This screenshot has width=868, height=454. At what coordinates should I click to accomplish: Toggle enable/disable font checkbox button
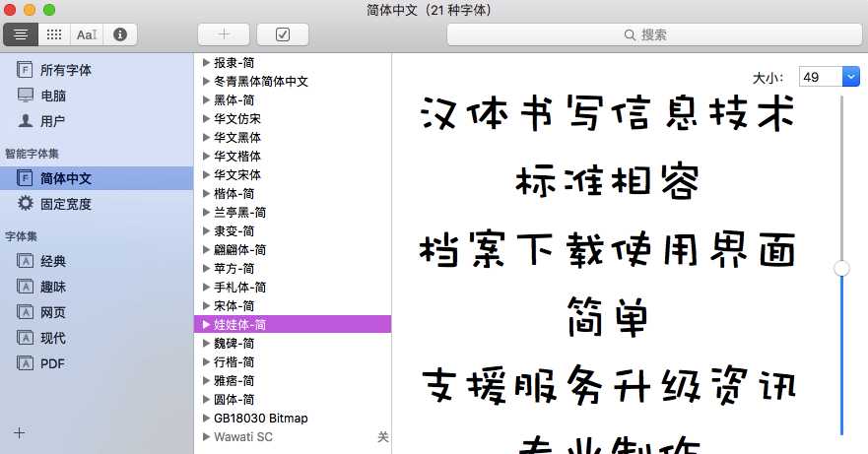pyautogui.click(x=283, y=34)
